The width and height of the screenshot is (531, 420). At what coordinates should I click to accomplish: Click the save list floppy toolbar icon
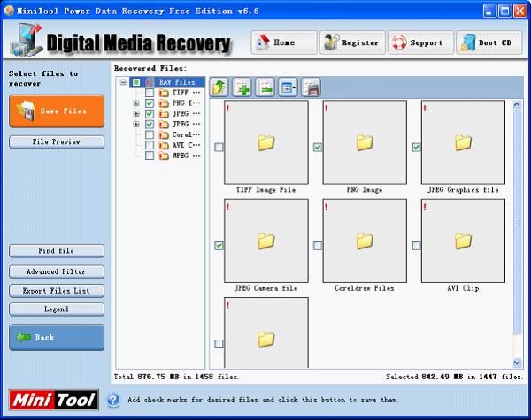tap(311, 88)
